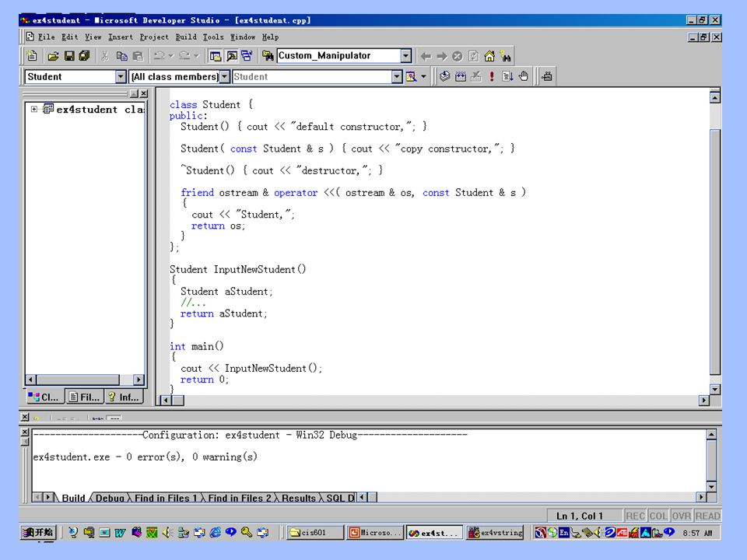Image resolution: width=747 pixels, height=560 pixels.
Task: Redo the edit using the toolbar arrow
Action: click(x=184, y=56)
